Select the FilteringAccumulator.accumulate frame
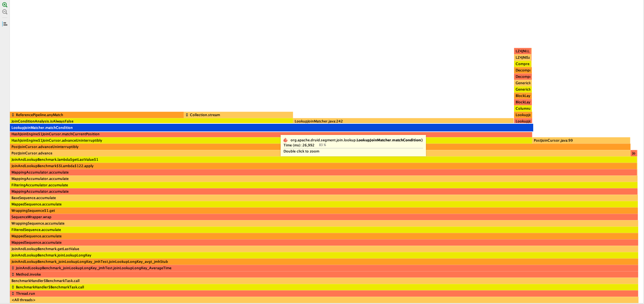This screenshot has height=304, width=644. tap(324, 185)
